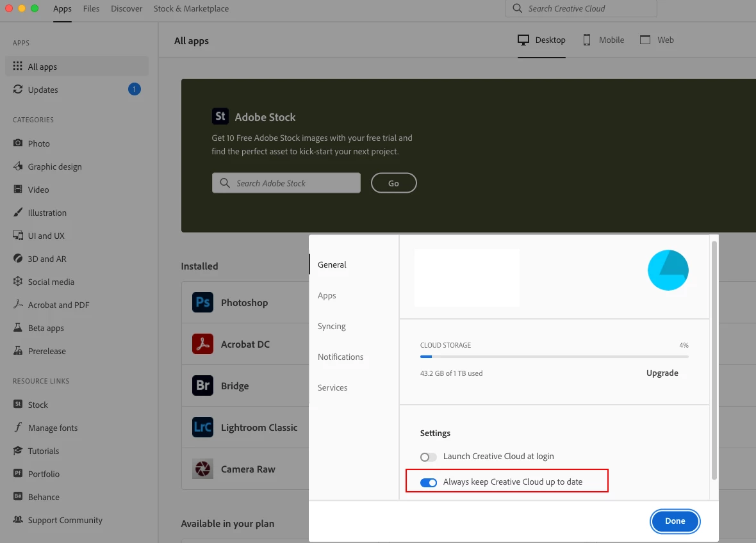Click the Camera Raw name text
The width and height of the screenshot is (756, 543).
click(x=248, y=469)
